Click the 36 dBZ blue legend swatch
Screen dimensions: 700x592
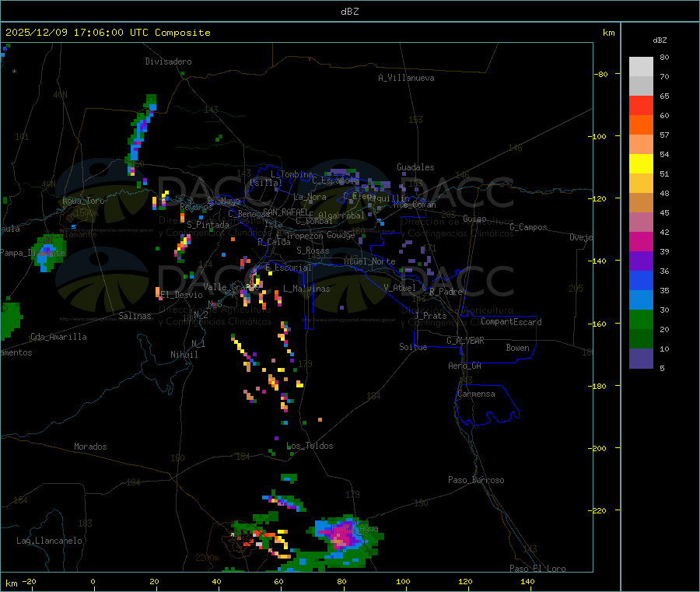point(641,280)
